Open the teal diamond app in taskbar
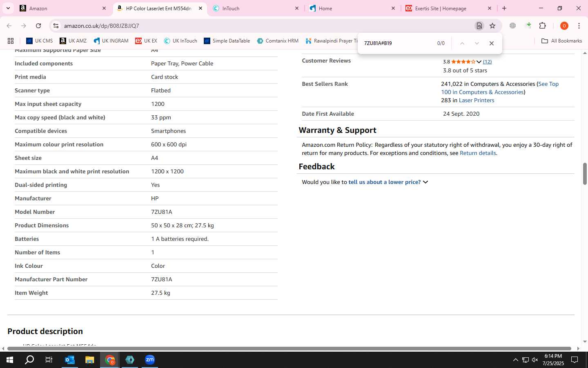Image resolution: width=588 pixels, height=368 pixels. tap(130, 360)
